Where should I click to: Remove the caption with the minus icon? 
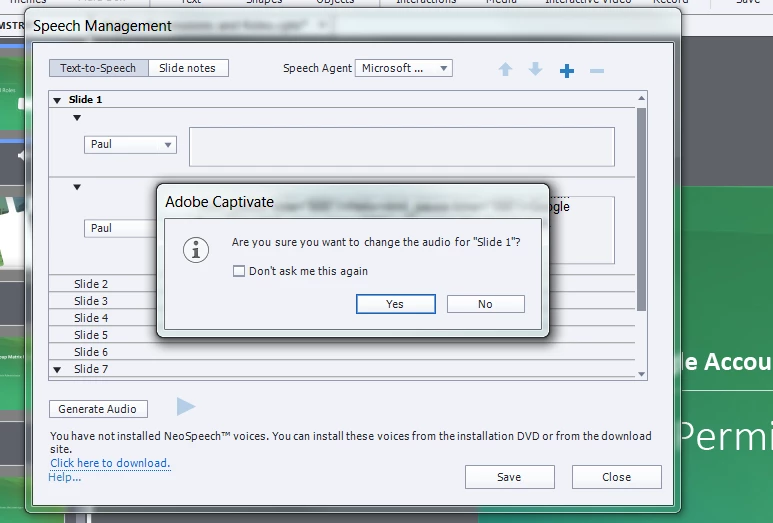click(x=597, y=71)
